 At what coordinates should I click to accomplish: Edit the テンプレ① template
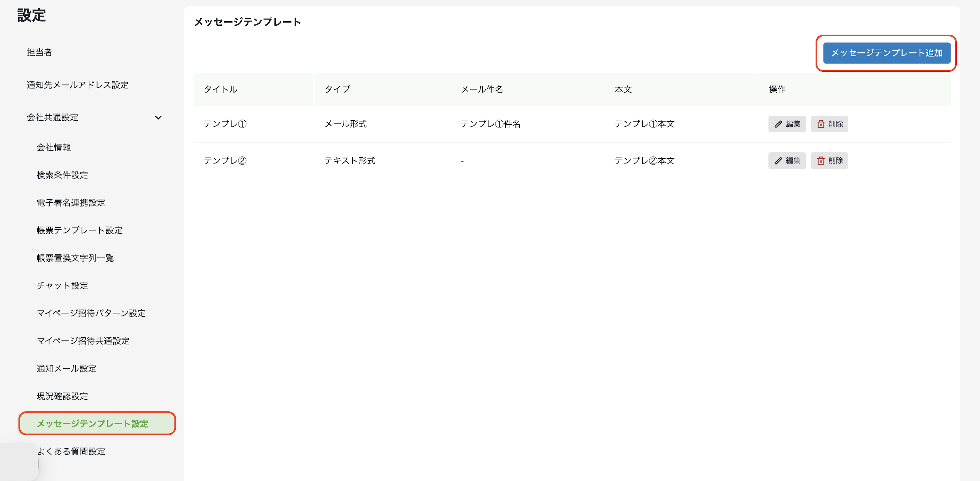coord(787,124)
